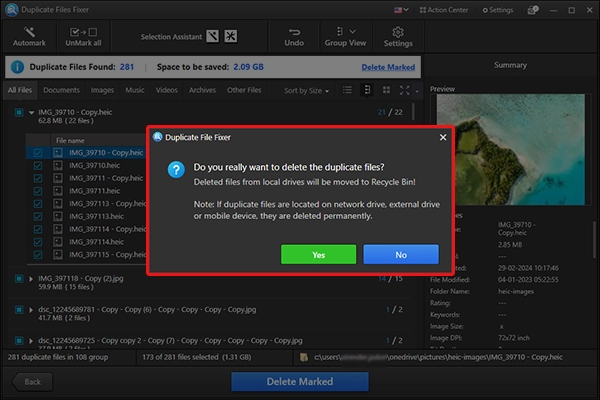Confirm deletion with Yes button
The image size is (600, 400).
[318, 255]
